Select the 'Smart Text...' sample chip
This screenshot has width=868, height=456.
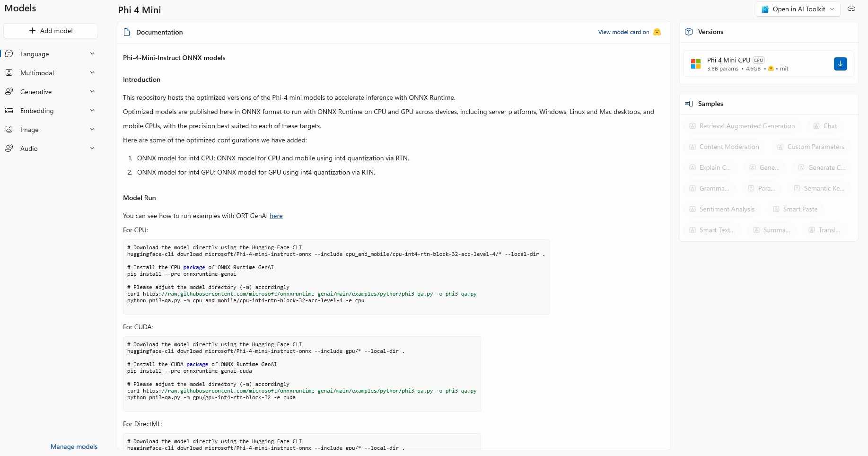(x=712, y=230)
